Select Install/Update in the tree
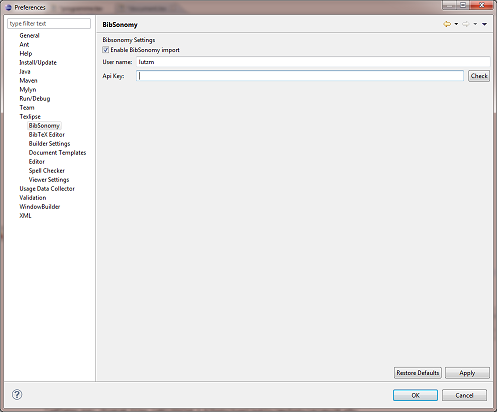This screenshot has height=412, width=497. coord(38,62)
